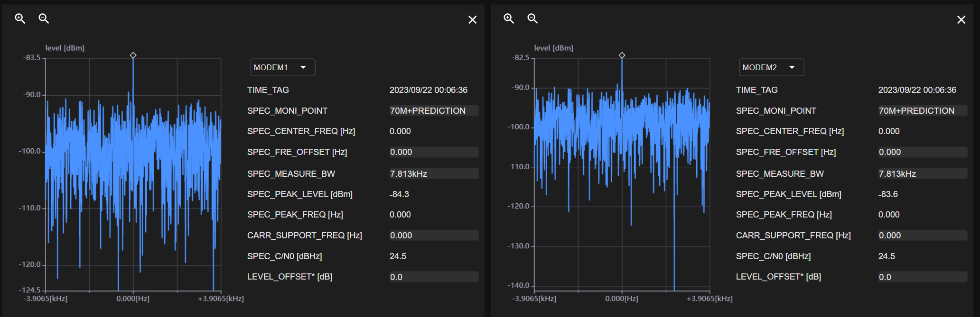Image resolution: width=980 pixels, height=317 pixels.
Task: Select MODEM1 peak level value -84.3
Action: point(399,194)
